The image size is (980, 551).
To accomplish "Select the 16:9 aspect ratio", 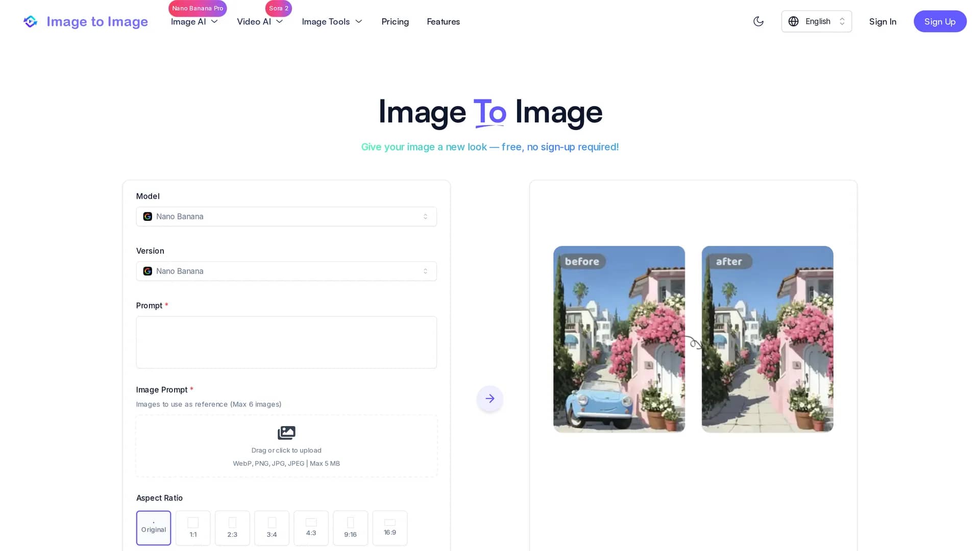I will click(390, 528).
